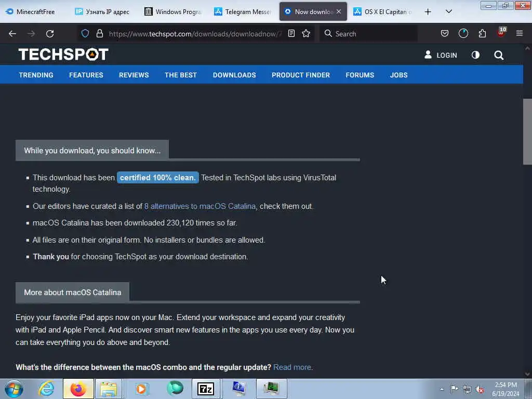532x399 pixels.
Task: Open TechSpot site search magnifier
Action: (x=498, y=55)
